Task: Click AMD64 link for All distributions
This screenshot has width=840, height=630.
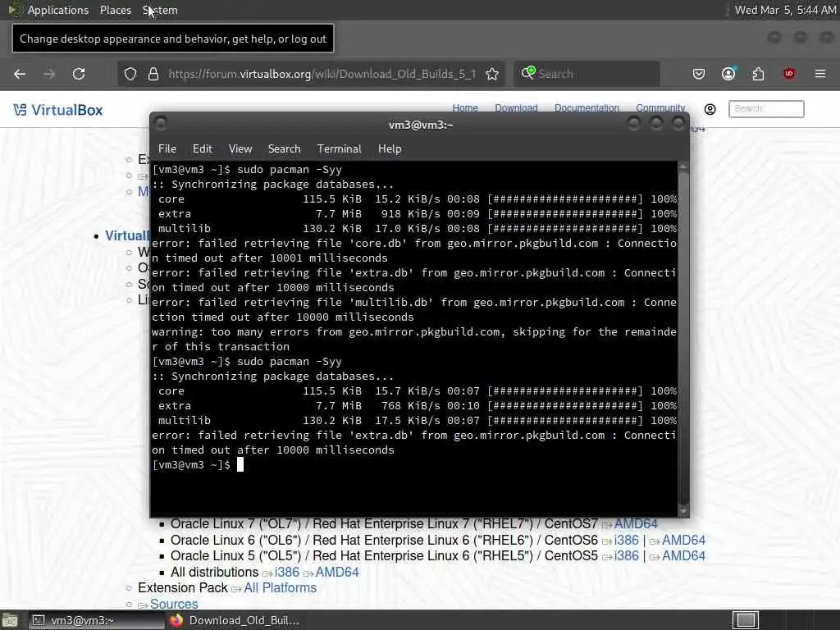Action: pos(337,572)
